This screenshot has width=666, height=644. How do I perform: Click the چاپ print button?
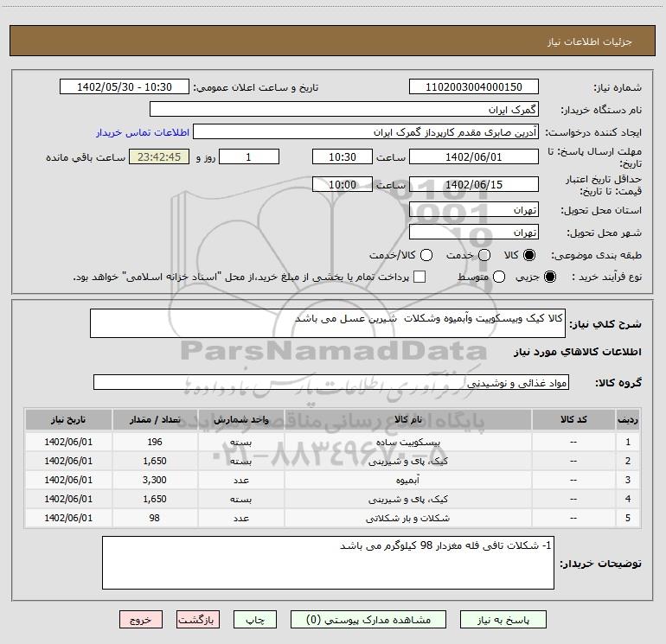pos(255,620)
